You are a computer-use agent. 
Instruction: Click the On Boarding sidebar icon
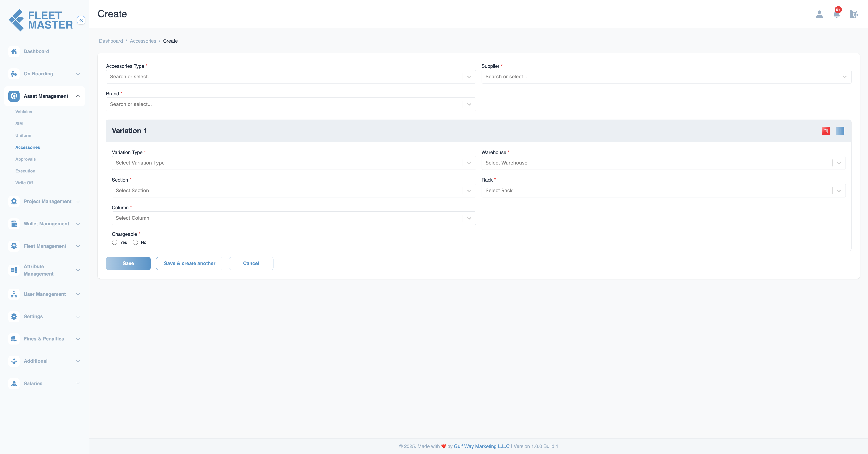[x=14, y=74]
